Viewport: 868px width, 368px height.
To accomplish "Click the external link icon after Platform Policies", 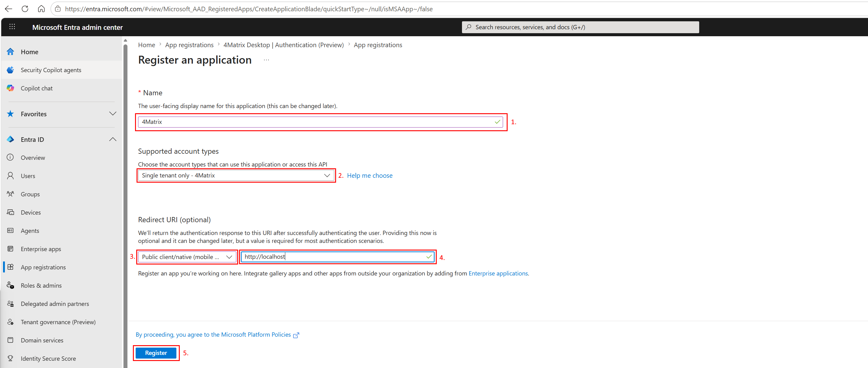I will coord(296,335).
